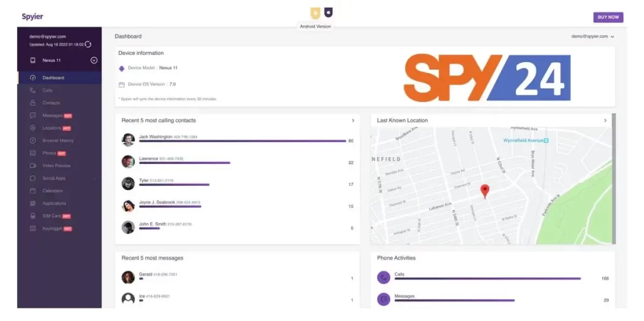Screen dimensions: 644x321
Task: Refresh the sync update icon
Action: point(88,45)
